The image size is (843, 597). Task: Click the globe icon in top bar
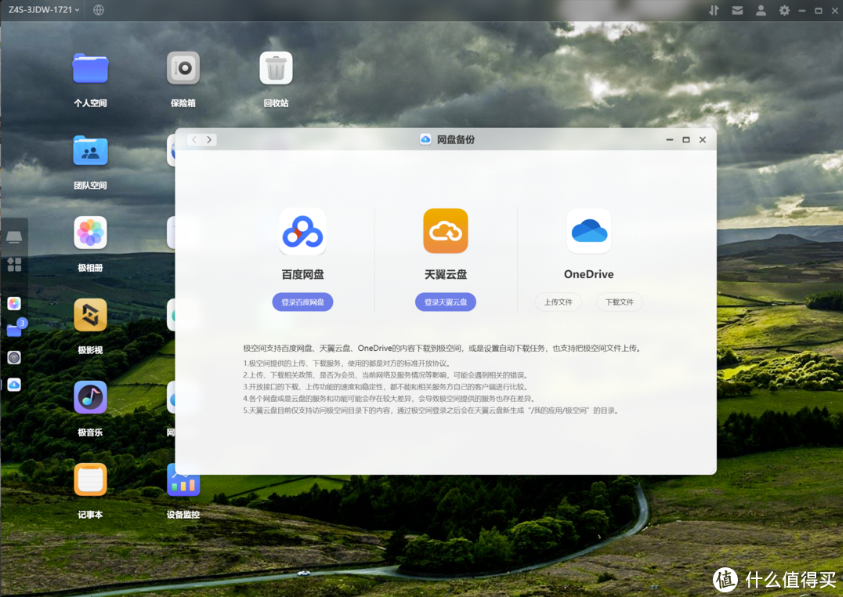pos(98,10)
